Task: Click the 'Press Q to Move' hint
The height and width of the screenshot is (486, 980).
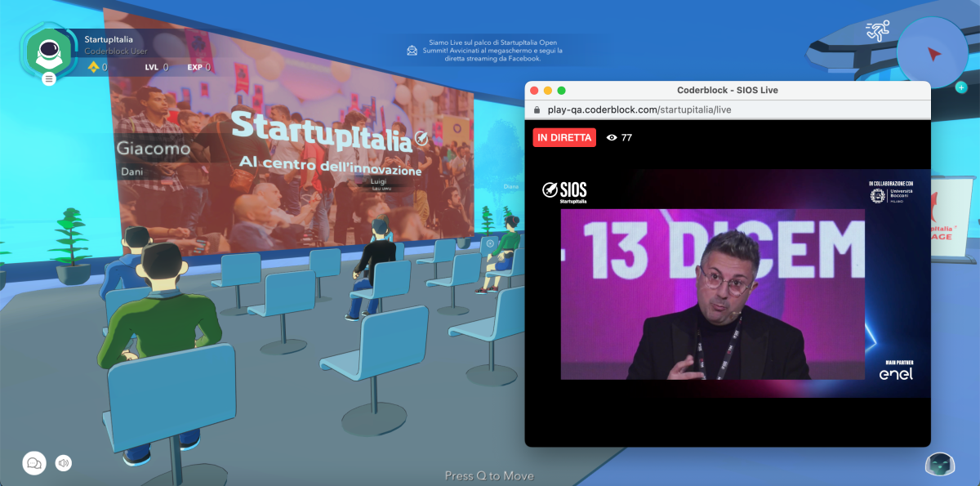Action: pyautogui.click(x=489, y=475)
